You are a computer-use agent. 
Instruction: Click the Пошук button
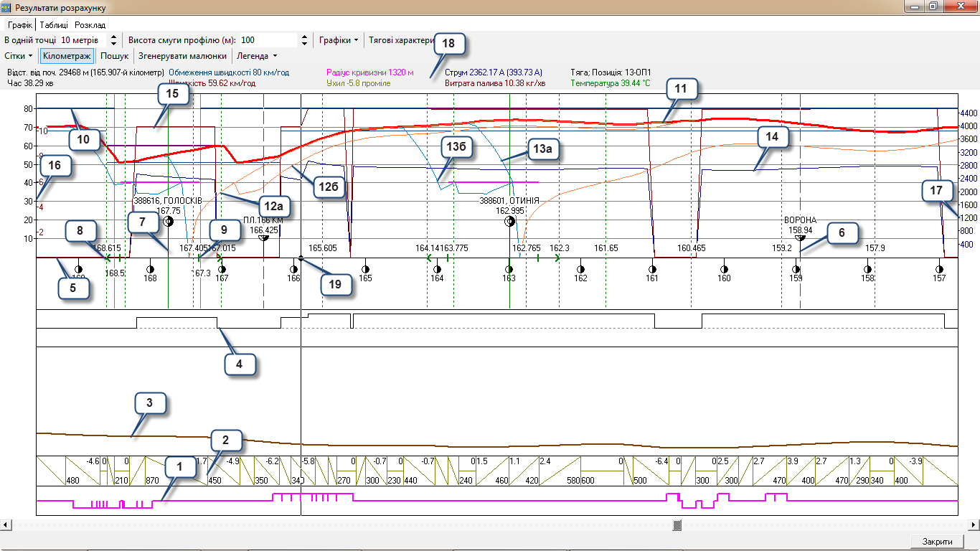[x=114, y=56]
